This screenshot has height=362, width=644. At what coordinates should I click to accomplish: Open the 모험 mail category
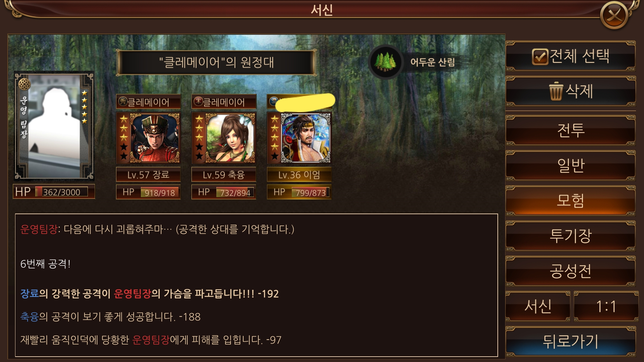click(571, 201)
